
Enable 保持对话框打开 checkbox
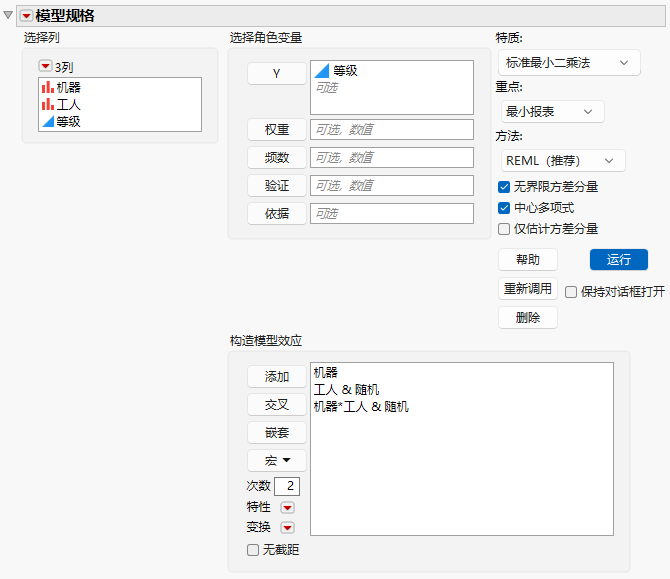571,292
